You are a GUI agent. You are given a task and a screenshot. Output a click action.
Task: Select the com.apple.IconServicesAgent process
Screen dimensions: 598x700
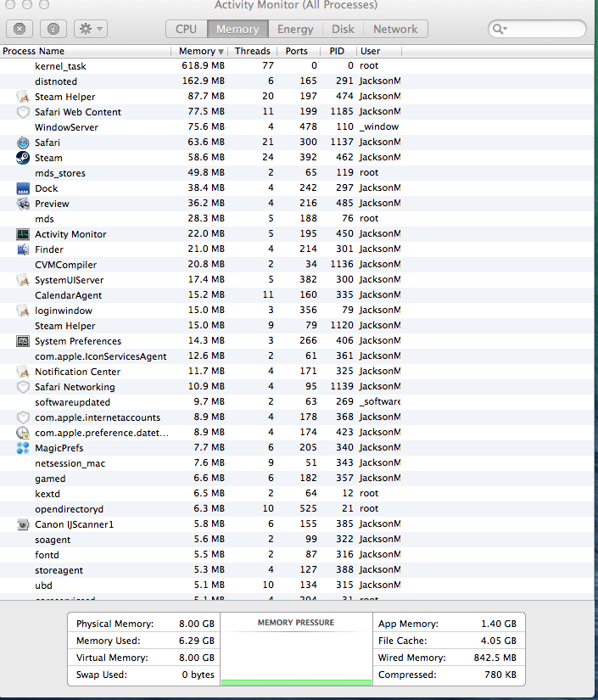coord(299,356)
